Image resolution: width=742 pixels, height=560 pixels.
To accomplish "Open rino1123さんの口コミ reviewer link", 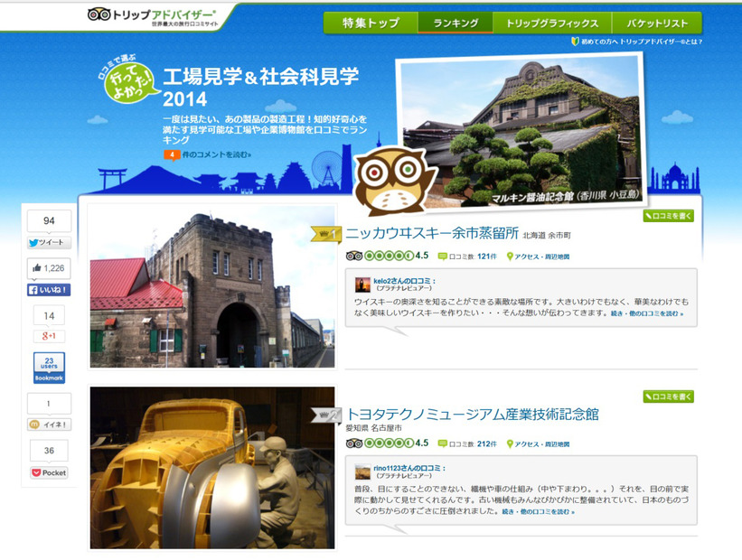I will [409, 468].
